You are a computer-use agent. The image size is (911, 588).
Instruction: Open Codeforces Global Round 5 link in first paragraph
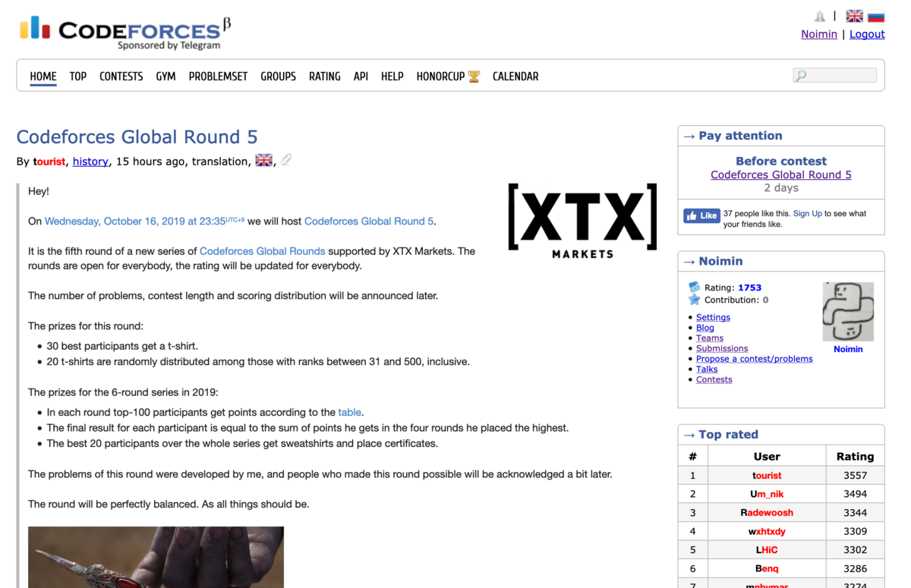pos(369,221)
